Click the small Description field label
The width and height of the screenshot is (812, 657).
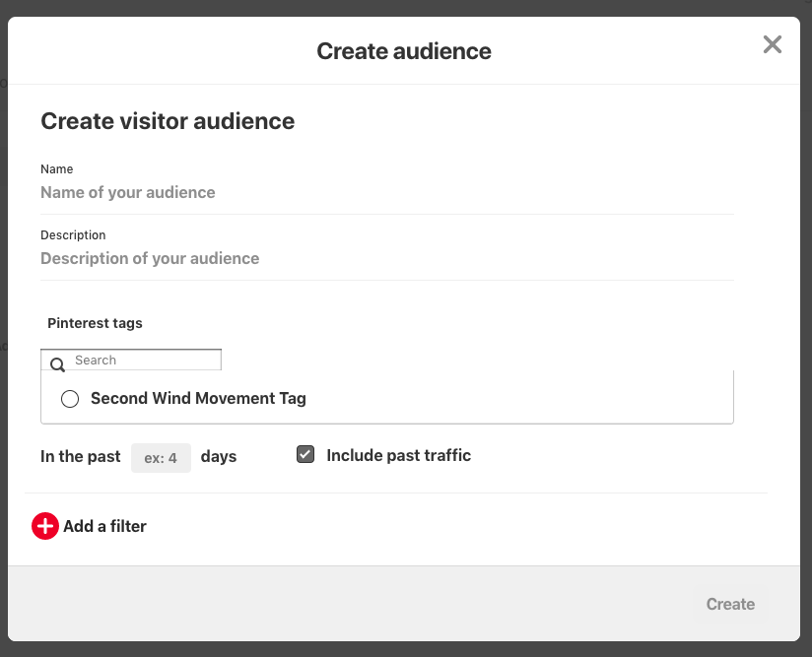(73, 235)
